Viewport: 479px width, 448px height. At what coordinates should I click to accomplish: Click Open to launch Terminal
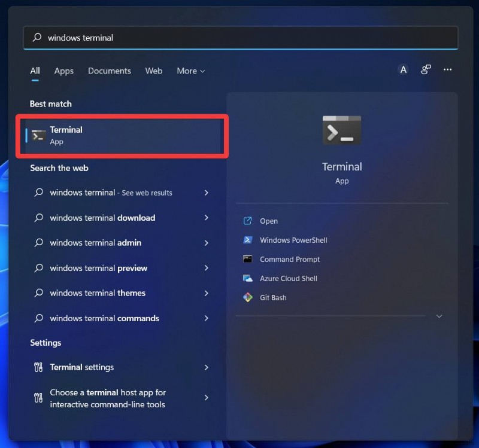tap(268, 221)
